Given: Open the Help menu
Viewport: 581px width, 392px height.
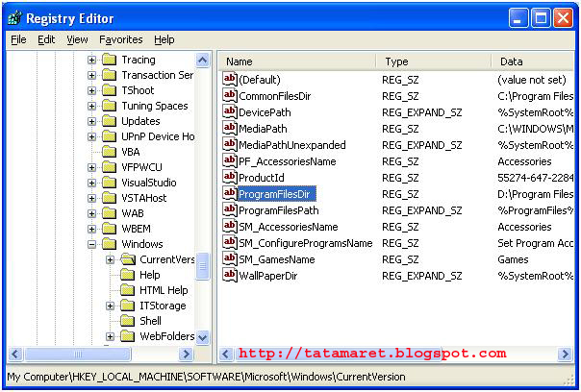Looking at the screenshot, I should click(164, 39).
